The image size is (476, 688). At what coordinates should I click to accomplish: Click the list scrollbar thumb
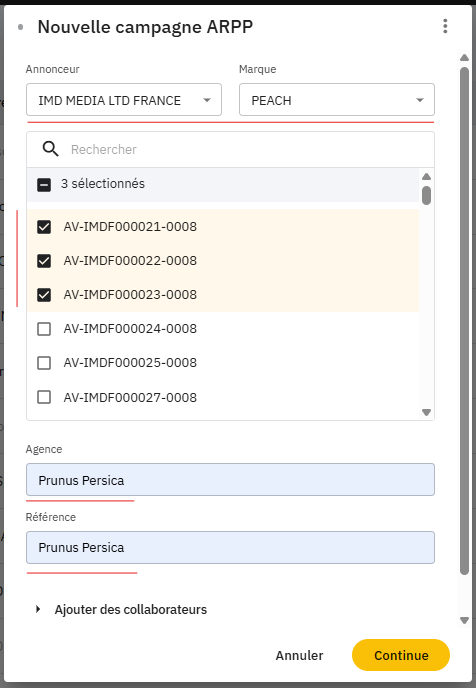coord(426,195)
